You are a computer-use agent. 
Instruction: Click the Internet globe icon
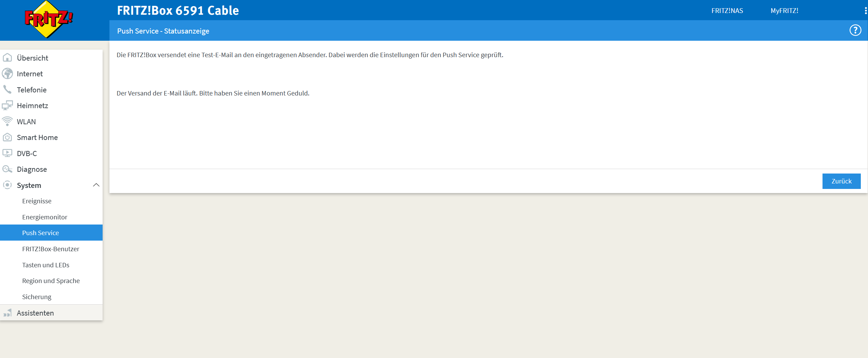7,74
